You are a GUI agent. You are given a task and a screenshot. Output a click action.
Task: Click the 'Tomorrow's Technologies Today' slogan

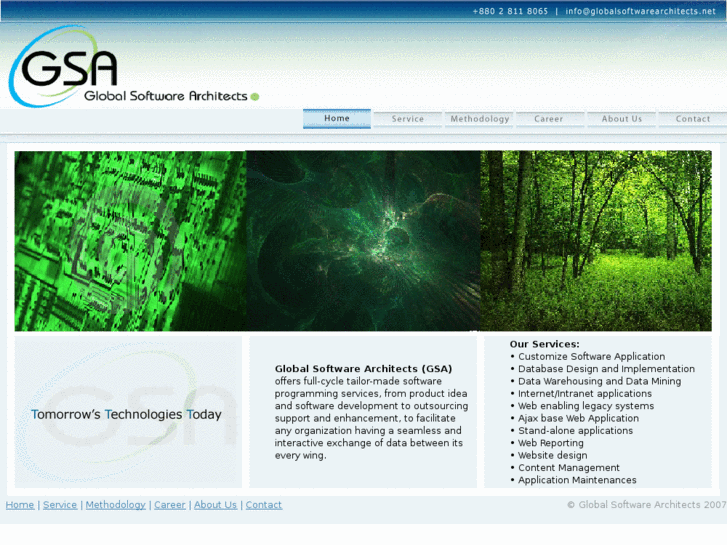point(126,414)
